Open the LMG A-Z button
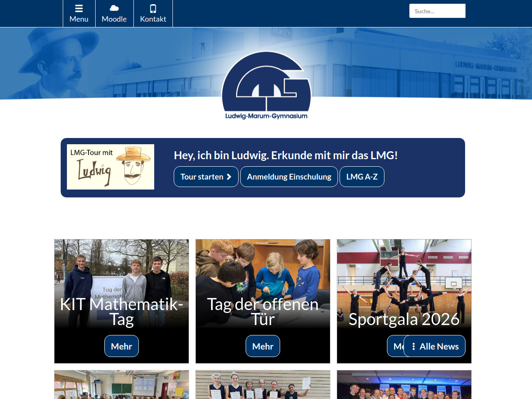Viewport: 532px width, 399px height. click(x=362, y=177)
